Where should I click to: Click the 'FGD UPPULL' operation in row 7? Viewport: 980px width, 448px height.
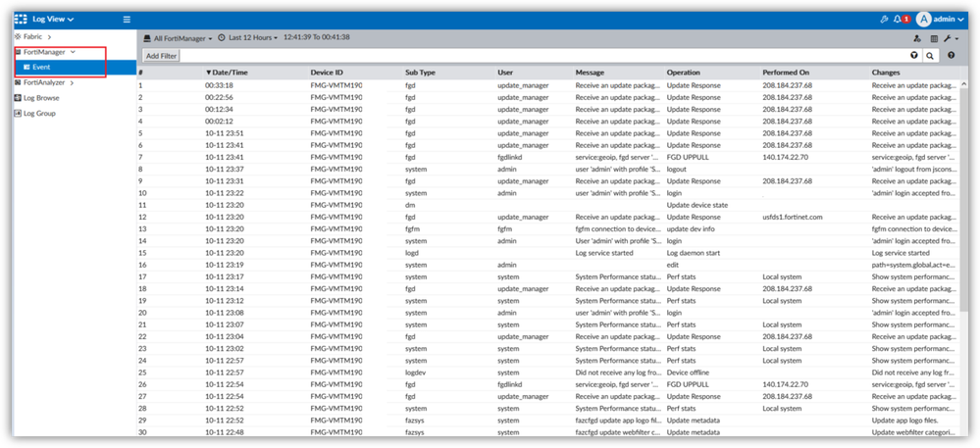(x=688, y=157)
